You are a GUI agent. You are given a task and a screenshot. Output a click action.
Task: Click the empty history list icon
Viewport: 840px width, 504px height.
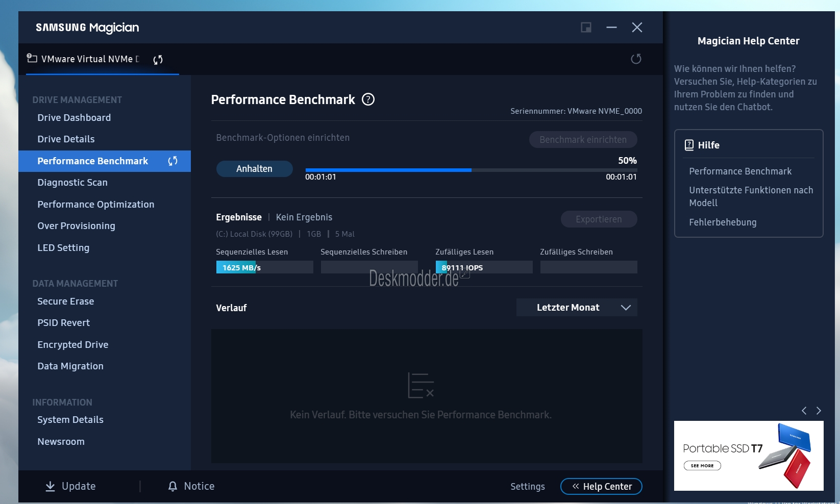421,385
